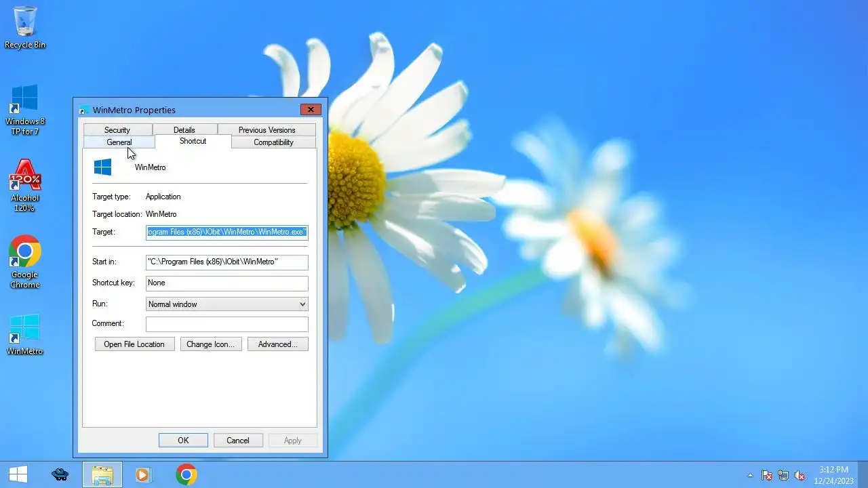Expand the Run dropdown list

pyautogui.click(x=227, y=304)
